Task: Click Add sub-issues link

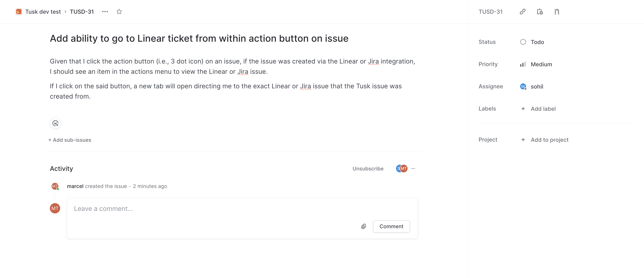Action: point(70,140)
